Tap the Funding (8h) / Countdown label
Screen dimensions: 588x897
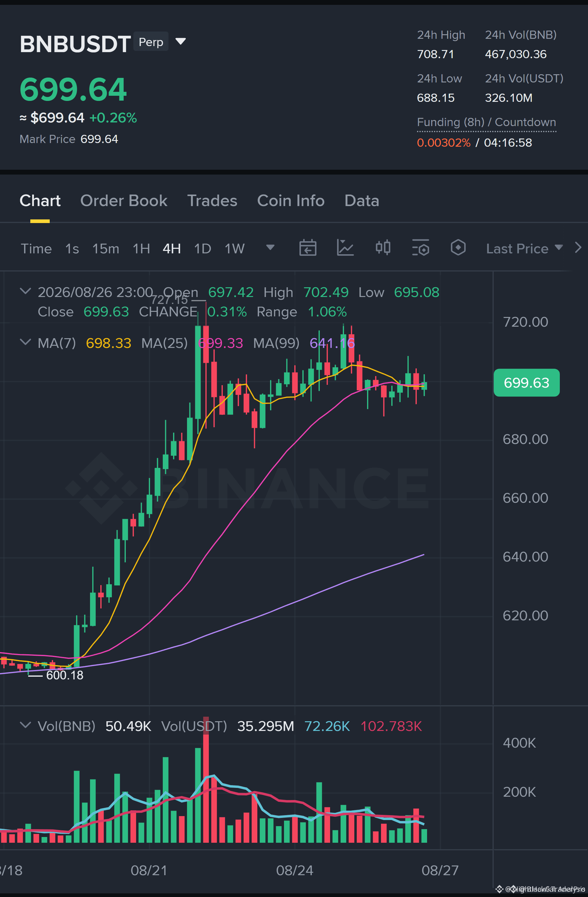click(486, 122)
